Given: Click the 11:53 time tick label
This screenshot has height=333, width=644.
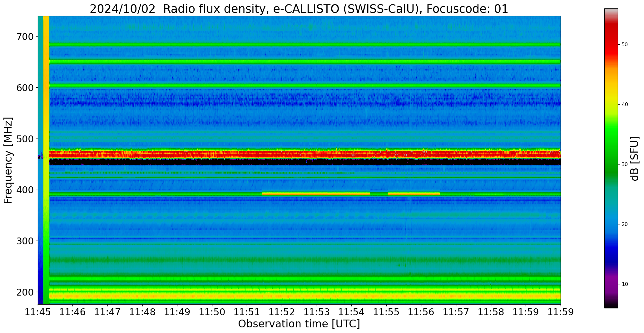Looking at the screenshot, I should pos(317,312).
